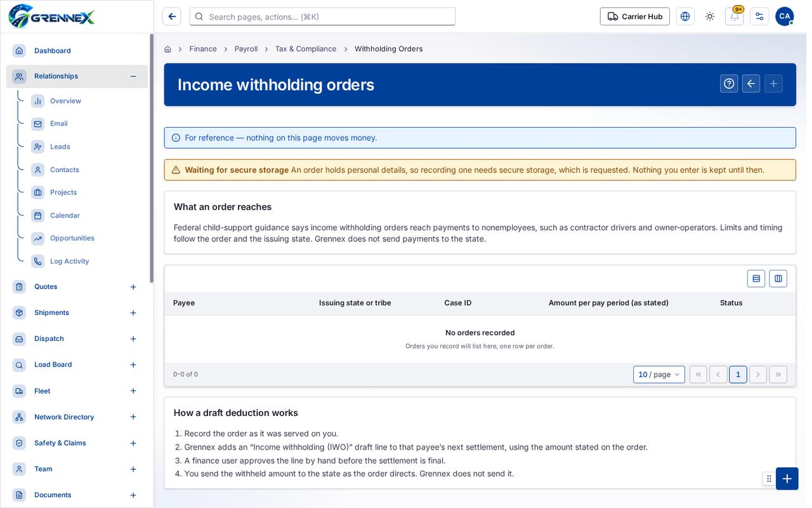Go to breadcrumb home icon
The height and width of the screenshot is (508, 812).
167,49
